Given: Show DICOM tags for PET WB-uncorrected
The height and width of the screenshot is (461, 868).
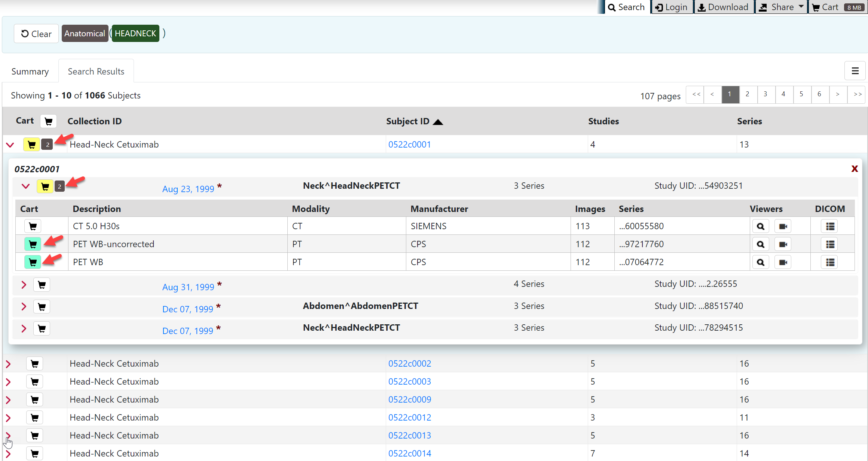Looking at the screenshot, I should (830, 244).
